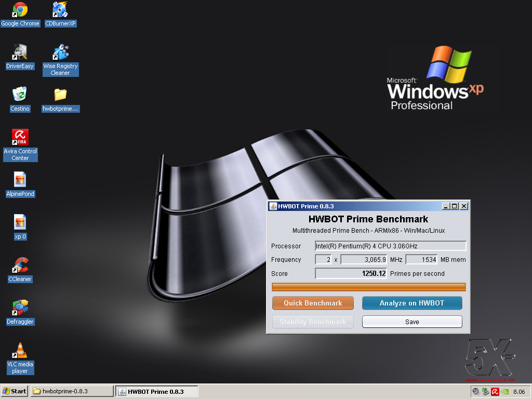Open the Start menu

[15, 391]
